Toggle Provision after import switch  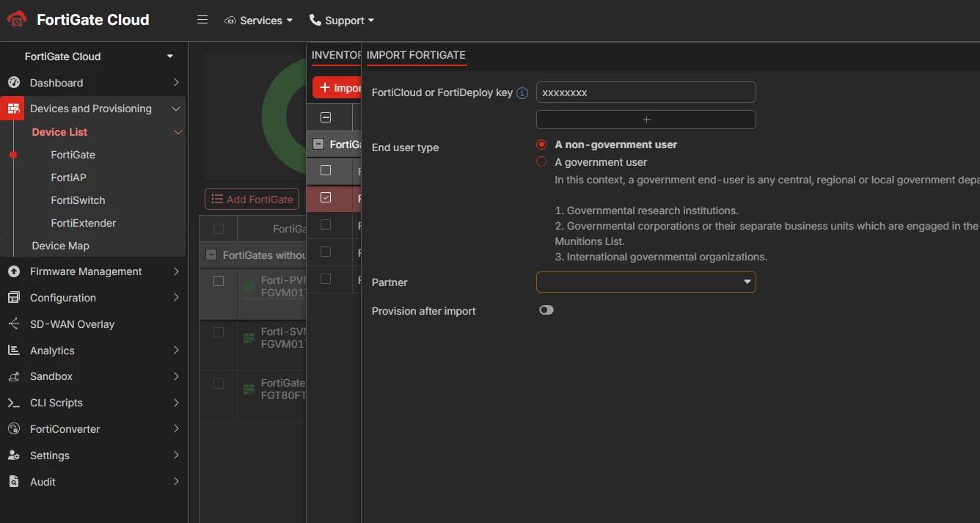[546, 310]
